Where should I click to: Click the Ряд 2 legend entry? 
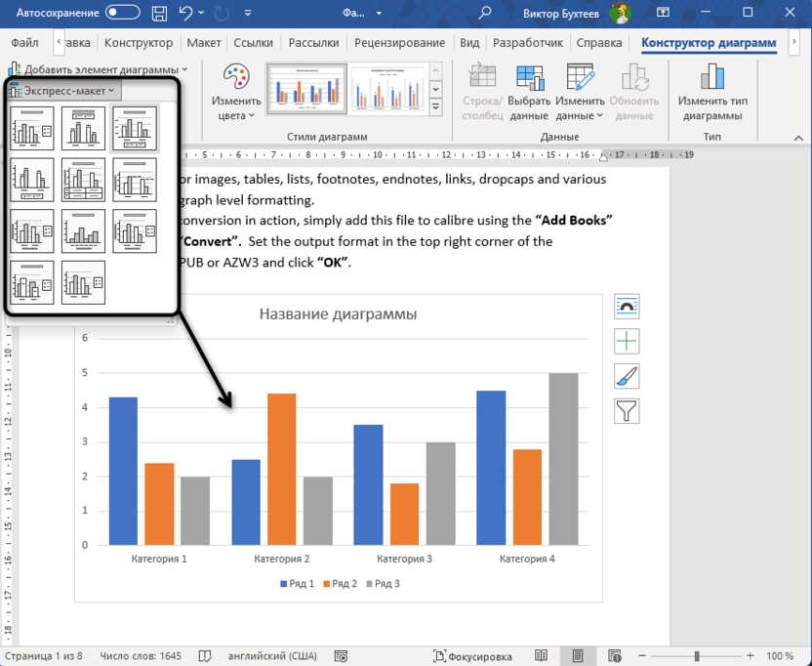(341, 584)
